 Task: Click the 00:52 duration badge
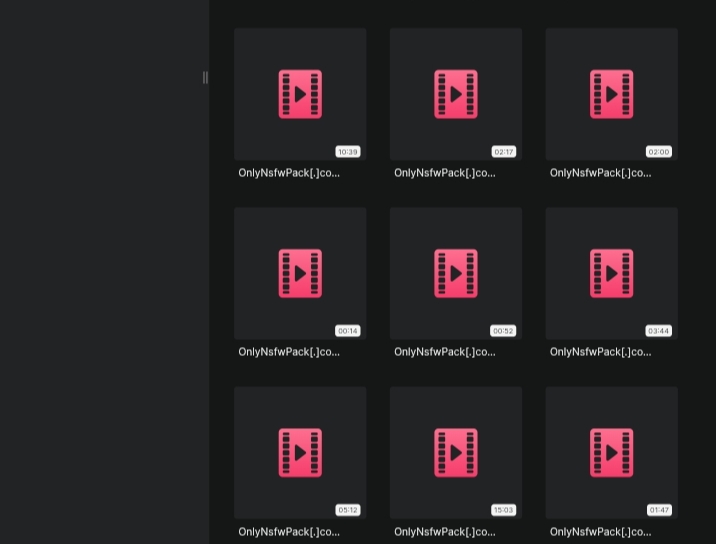[503, 331]
